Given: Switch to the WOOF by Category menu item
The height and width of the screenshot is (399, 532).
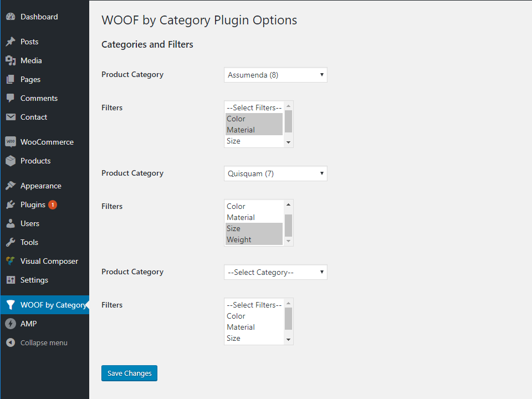Looking at the screenshot, I should point(44,304).
